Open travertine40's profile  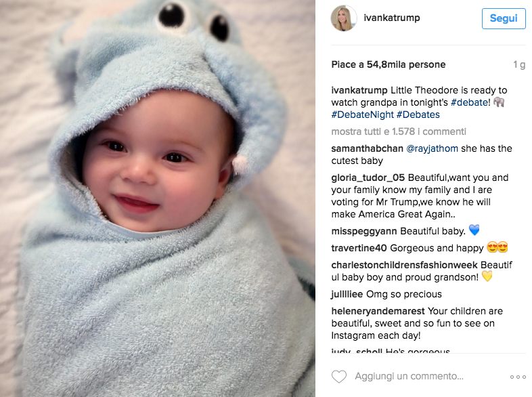(359, 248)
